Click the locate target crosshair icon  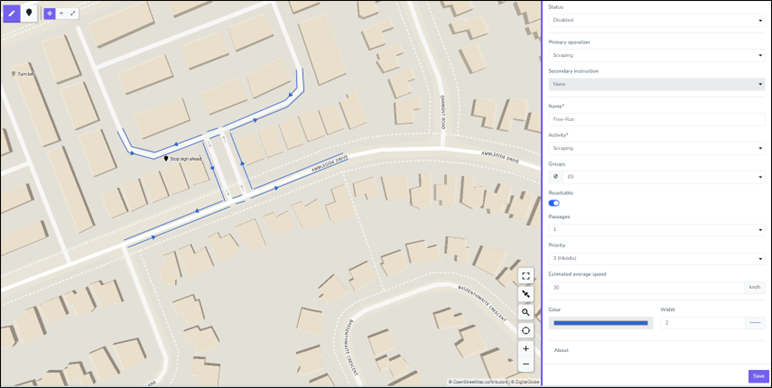click(526, 330)
